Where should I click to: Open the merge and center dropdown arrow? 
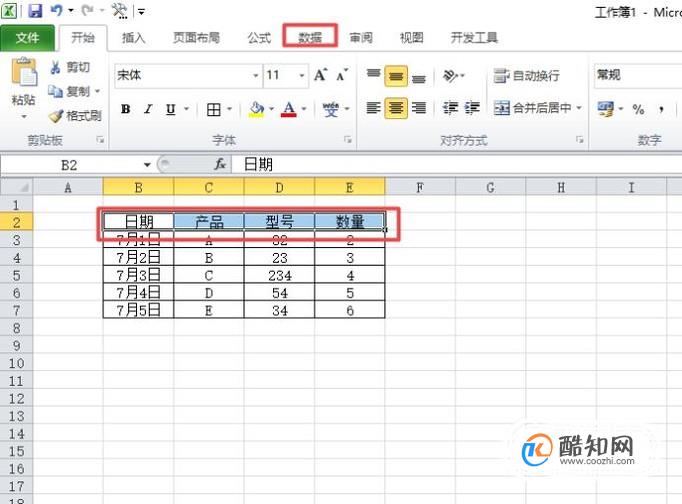click(579, 107)
